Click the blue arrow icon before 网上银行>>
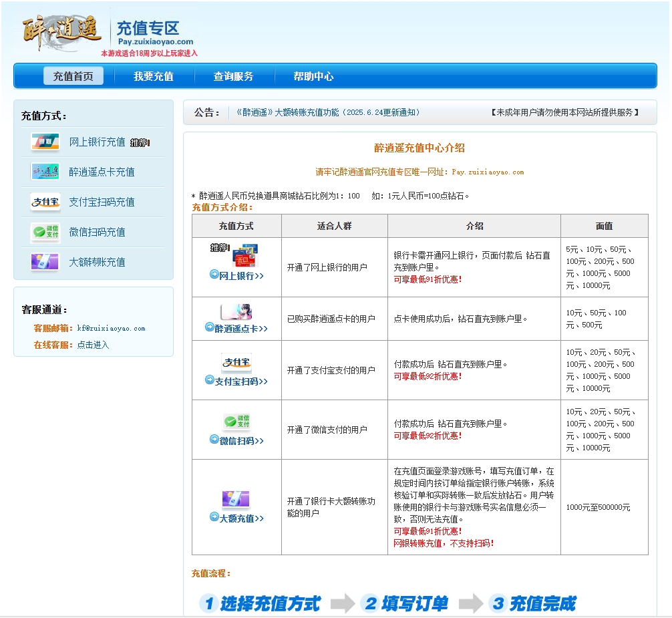 [x=214, y=275]
